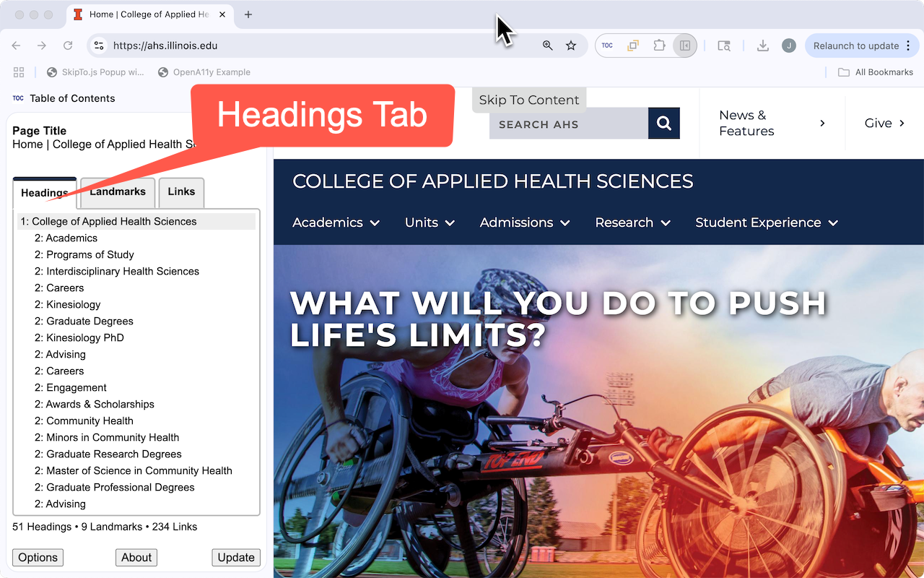Expand the Units navigation menu
Viewport: 924px width, 578px height.
430,223
